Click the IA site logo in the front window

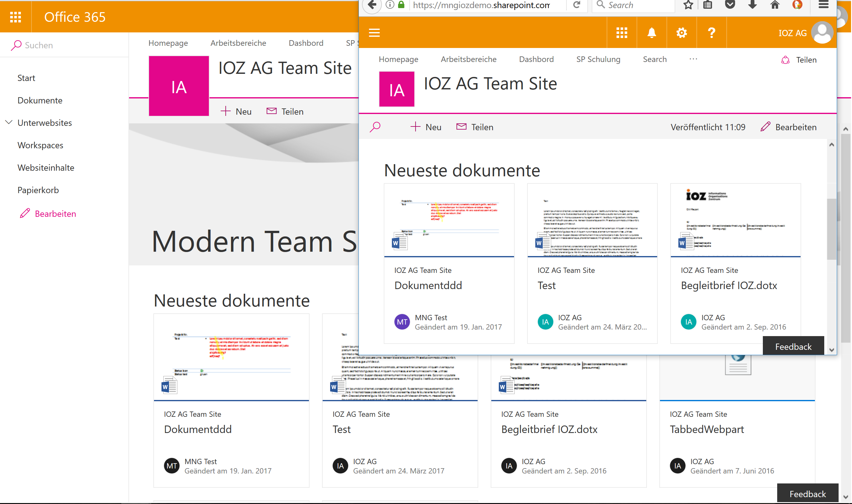(x=397, y=89)
